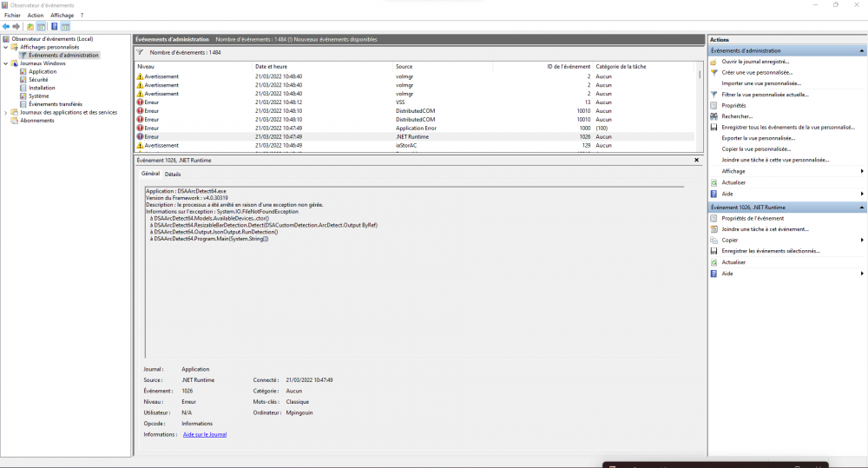Click the blue help icon in toolbar
The width and height of the screenshot is (868, 468).
click(x=54, y=27)
